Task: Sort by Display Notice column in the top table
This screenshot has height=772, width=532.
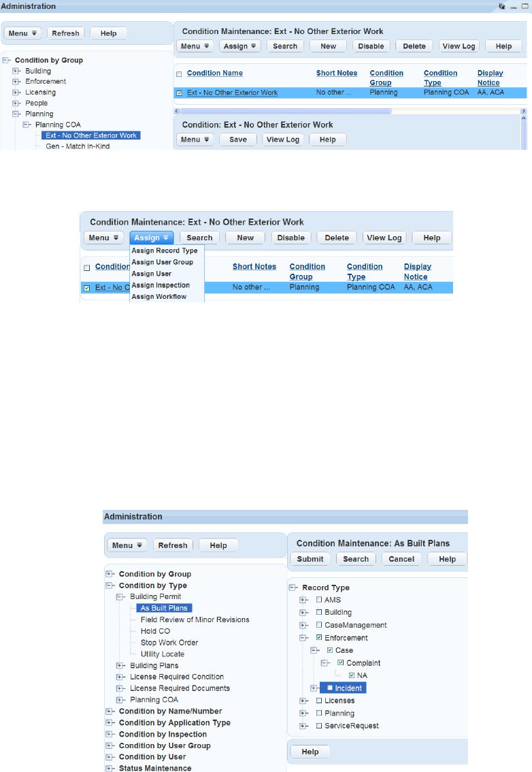Action: point(490,78)
